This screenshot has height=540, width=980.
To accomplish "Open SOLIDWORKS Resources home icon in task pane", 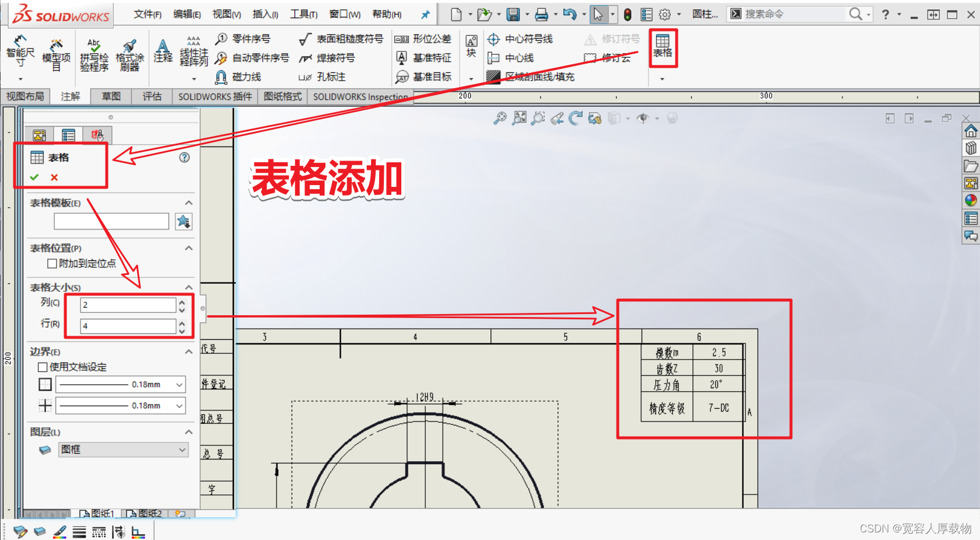I will click(971, 131).
